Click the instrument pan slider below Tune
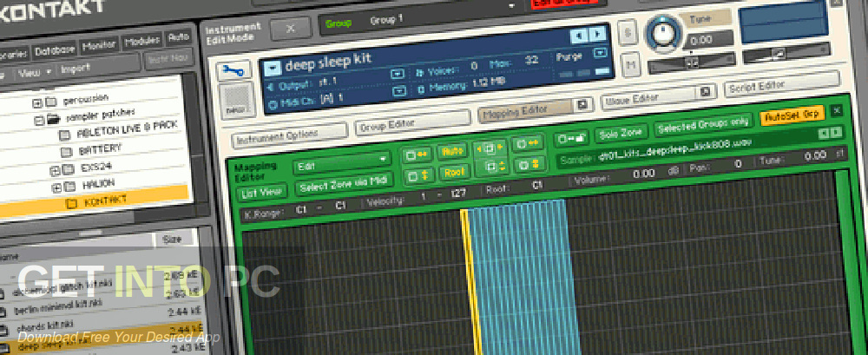Screen dimensions: 868x355 coord(692,62)
